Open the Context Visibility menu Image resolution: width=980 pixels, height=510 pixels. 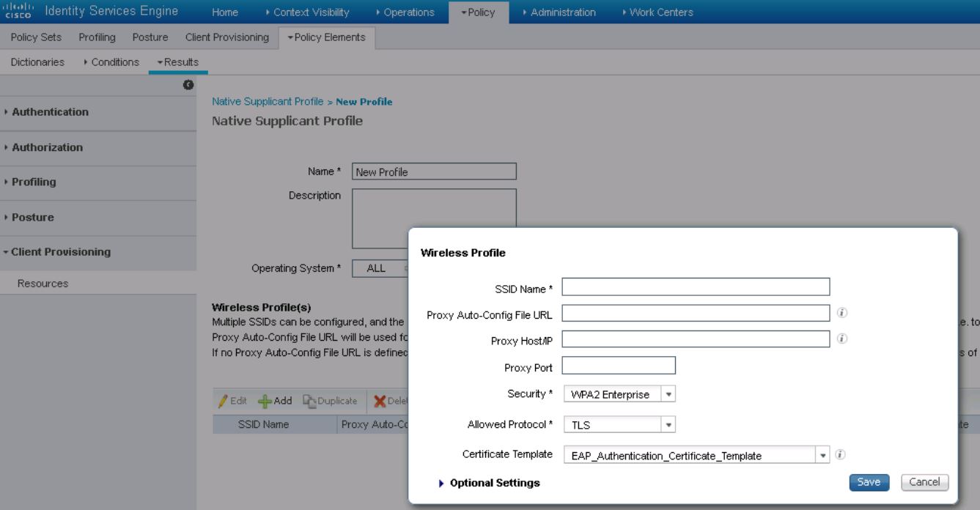(x=306, y=12)
